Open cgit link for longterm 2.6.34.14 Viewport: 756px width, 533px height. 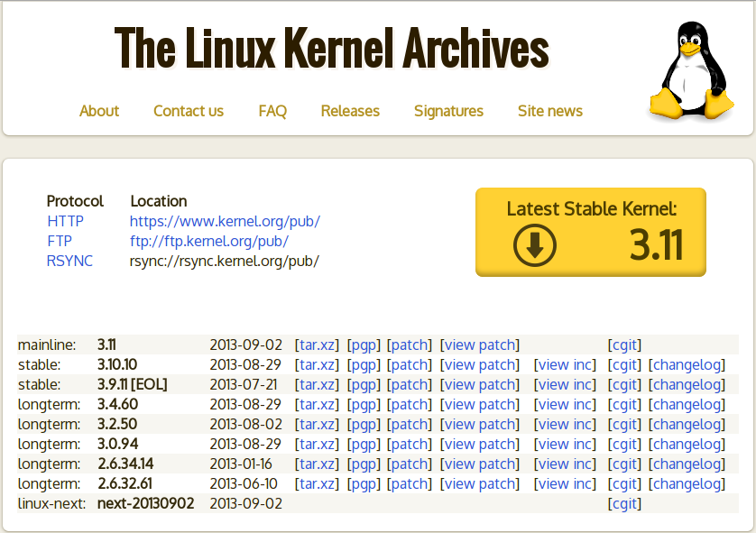pos(624,464)
